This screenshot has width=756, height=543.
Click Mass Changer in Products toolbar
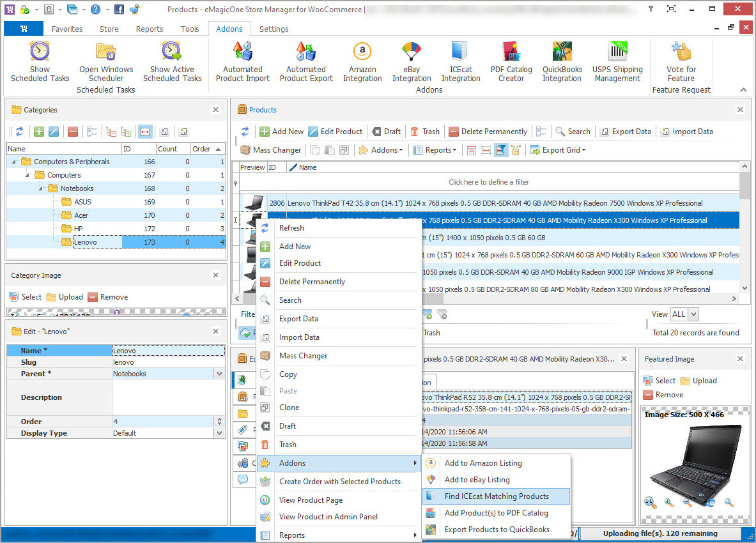271,150
